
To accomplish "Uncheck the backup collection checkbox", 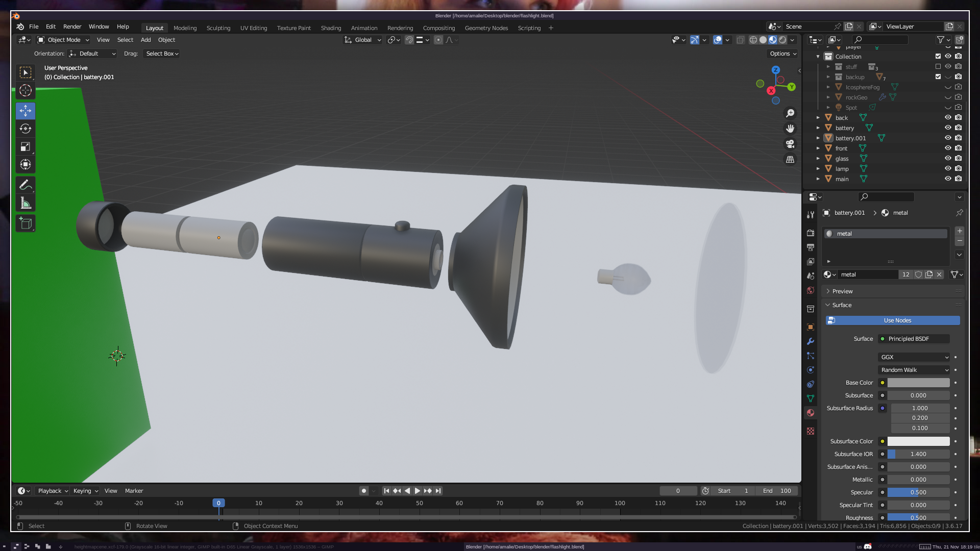I will [938, 77].
